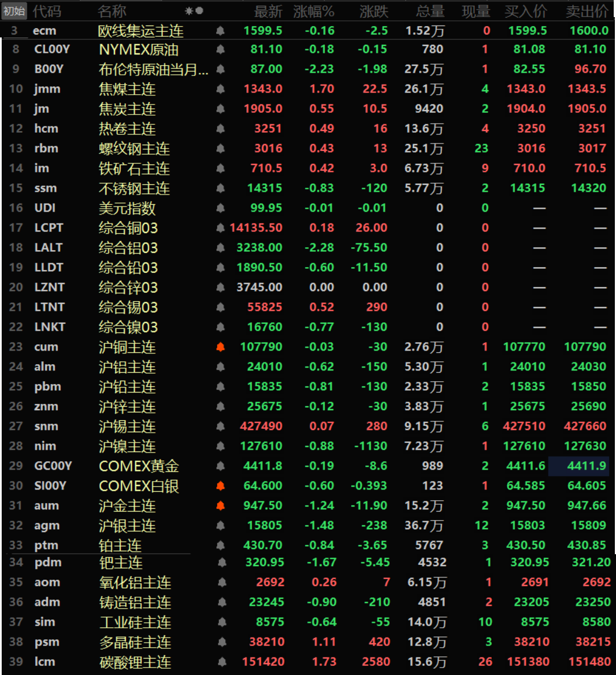Viewport: 616px width, 675px height.
Task: Click 沪银主连 volume 36.7万
Action: (x=424, y=526)
